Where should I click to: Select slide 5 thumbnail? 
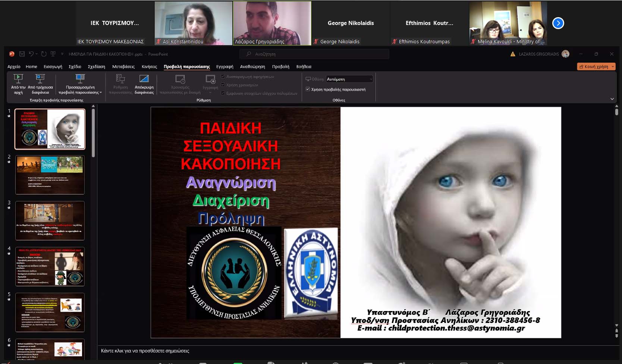click(50, 313)
